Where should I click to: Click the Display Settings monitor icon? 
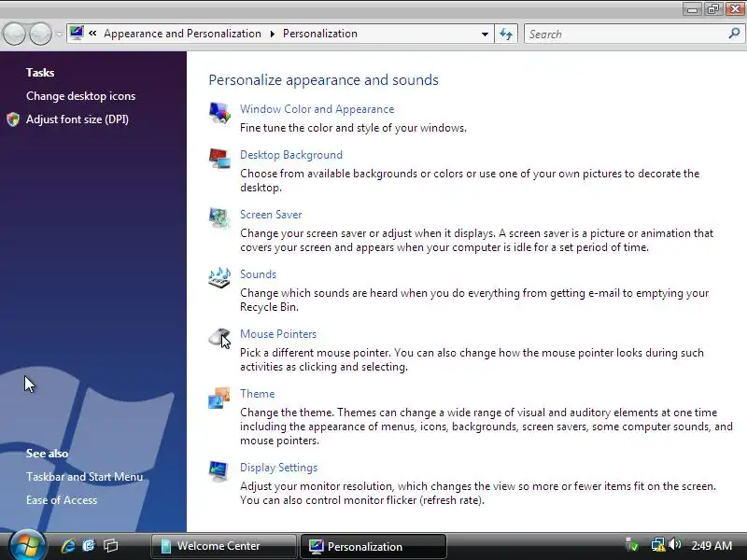click(219, 471)
